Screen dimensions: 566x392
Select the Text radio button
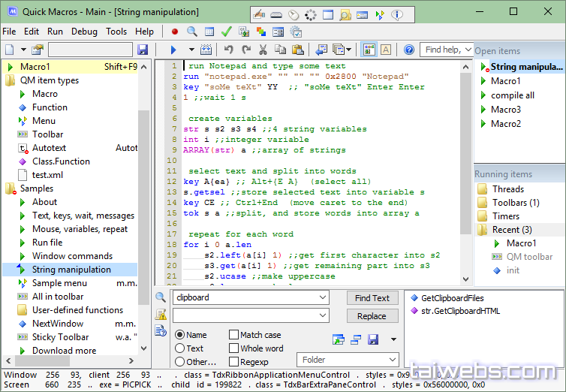click(179, 348)
